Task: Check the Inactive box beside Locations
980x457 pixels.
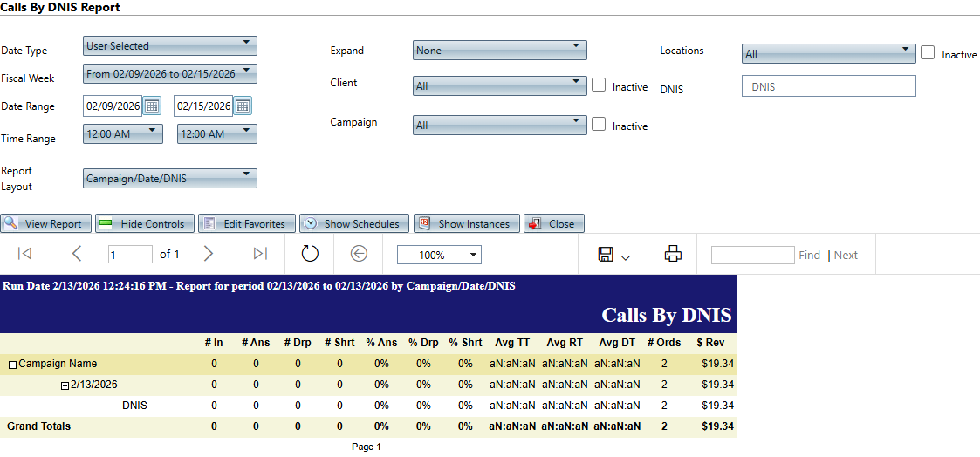Action: (x=928, y=53)
